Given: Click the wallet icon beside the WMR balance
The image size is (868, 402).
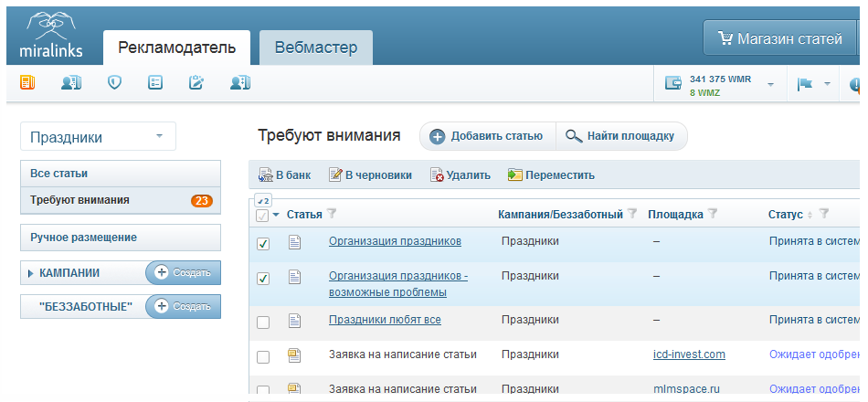Looking at the screenshot, I should [x=673, y=84].
